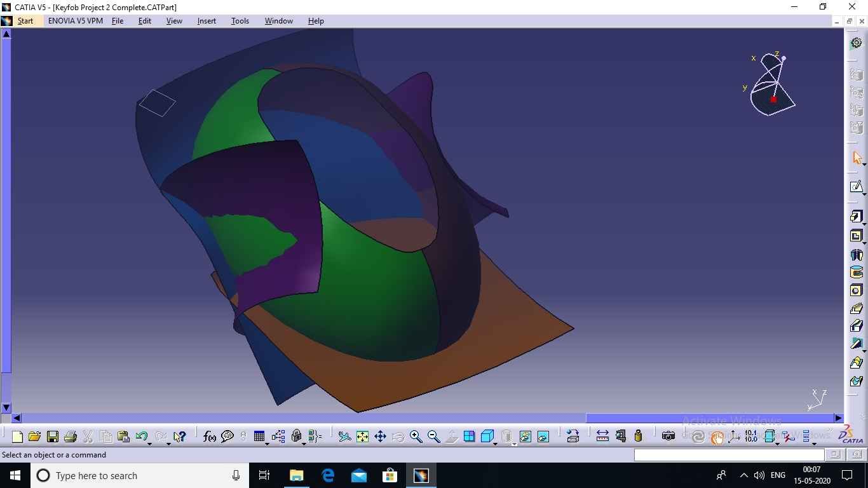Select the Hole tool in right toolbar

(856, 290)
